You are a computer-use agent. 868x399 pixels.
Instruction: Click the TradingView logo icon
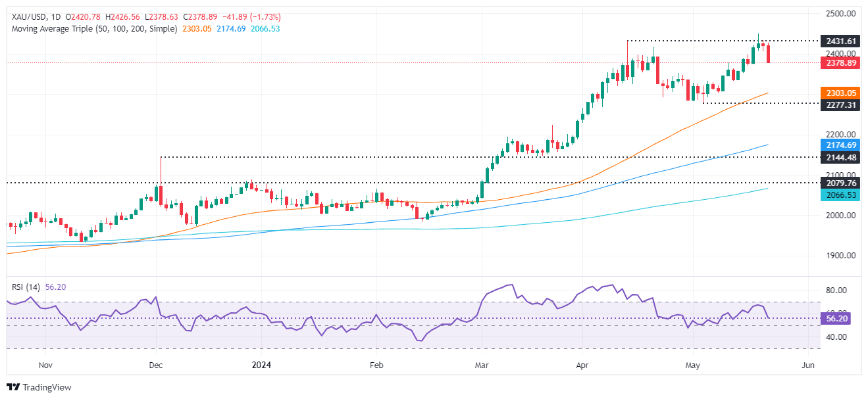click(x=13, y=387)
